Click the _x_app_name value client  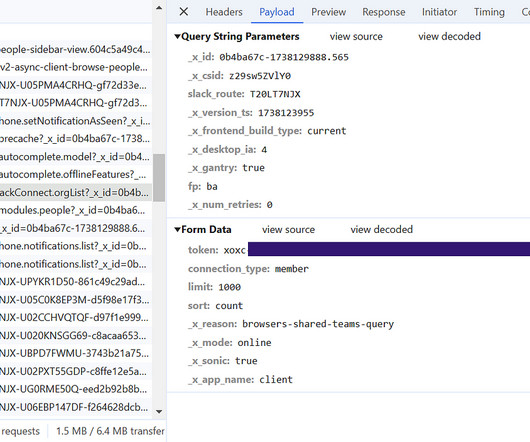276,379
